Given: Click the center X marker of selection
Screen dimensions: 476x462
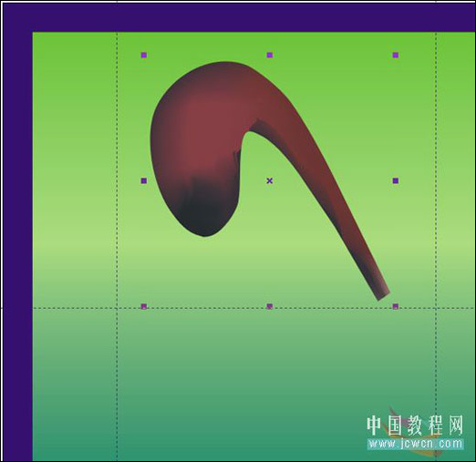Looking at the screenshot, I should 270,180.
